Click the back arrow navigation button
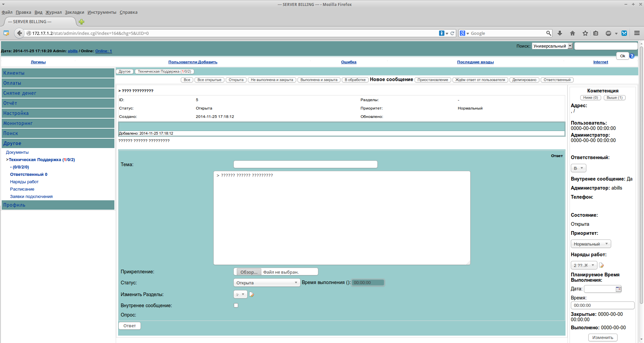644x343 pixels. [19, 33]
